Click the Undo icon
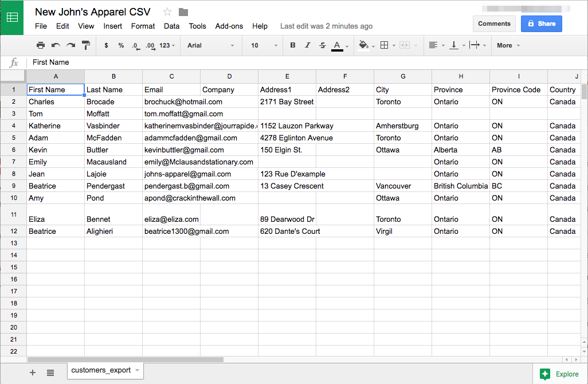The image size is (588, 384). click(54, 45)
